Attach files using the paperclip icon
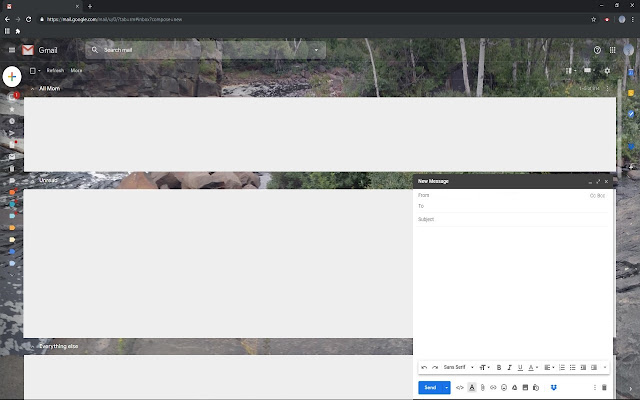The width and height of the screenshot is (640, 400). pyautogui.click(x=482, y=388)
